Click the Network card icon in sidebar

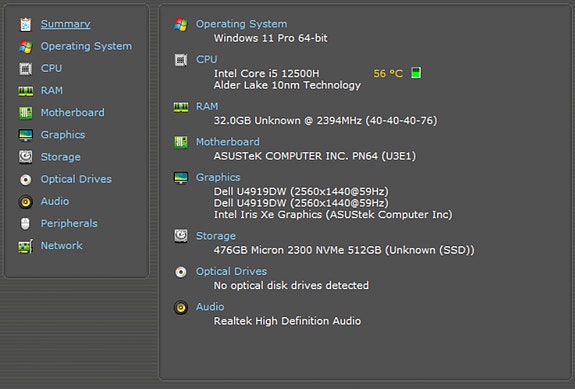point(26,246)
